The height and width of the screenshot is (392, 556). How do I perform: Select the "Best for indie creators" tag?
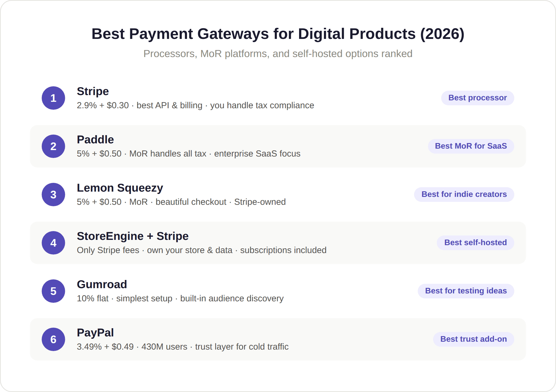(464, 194)
